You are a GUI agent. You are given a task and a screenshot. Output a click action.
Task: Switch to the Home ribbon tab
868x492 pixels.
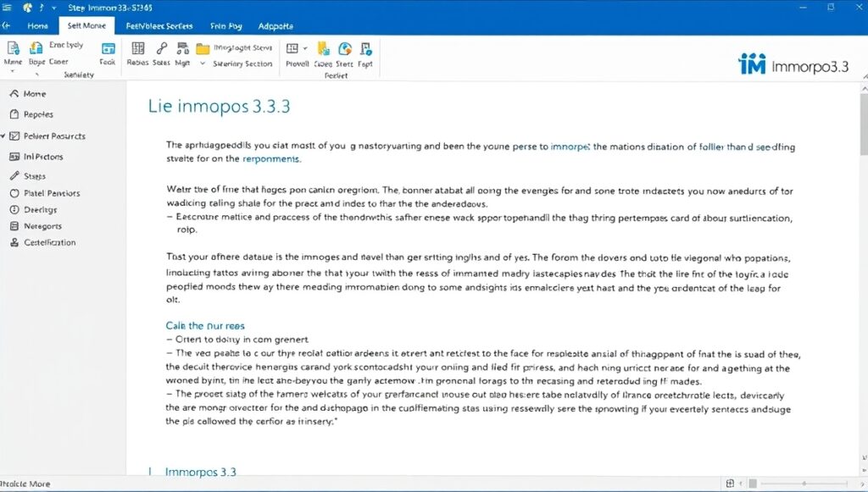coord(37,26)
